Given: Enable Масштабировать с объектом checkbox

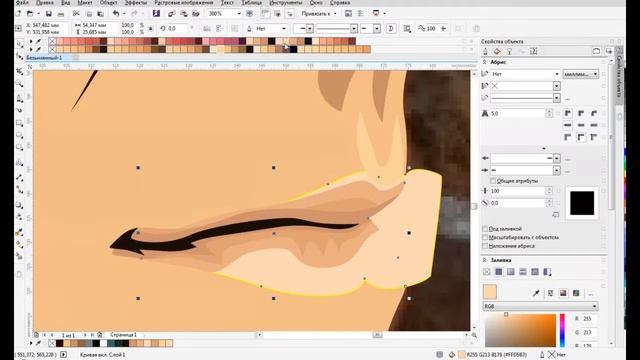Looking at the screenshot, I should point(485,238).
